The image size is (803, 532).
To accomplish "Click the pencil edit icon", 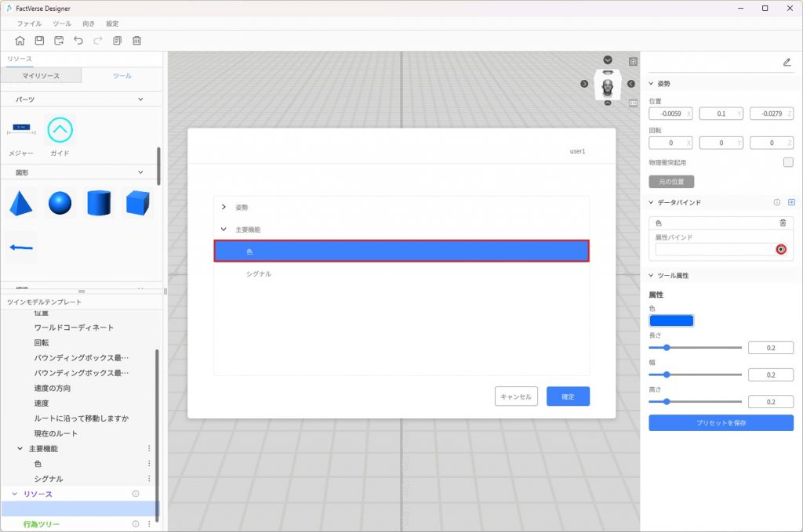I will pos(787,62).
